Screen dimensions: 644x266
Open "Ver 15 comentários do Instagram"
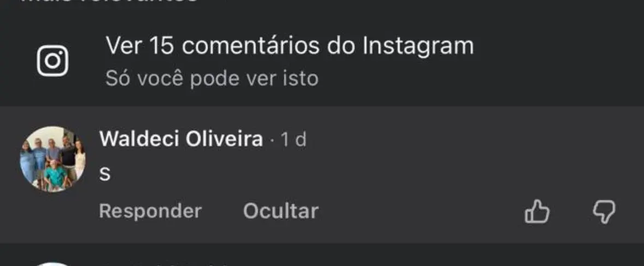[x=289, y=45]
